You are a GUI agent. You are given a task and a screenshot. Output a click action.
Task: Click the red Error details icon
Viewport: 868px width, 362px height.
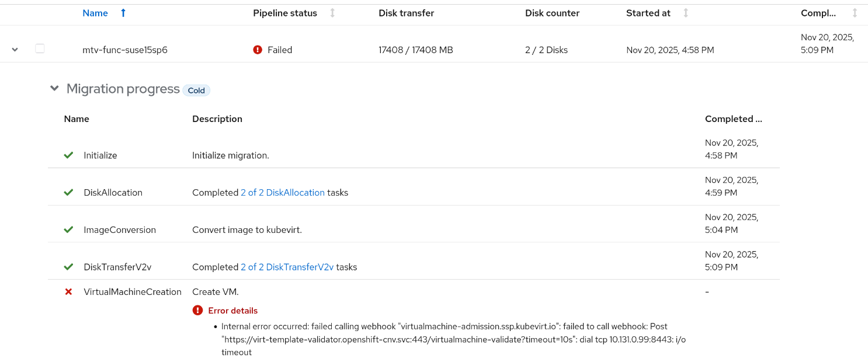[x=197, y=311]
